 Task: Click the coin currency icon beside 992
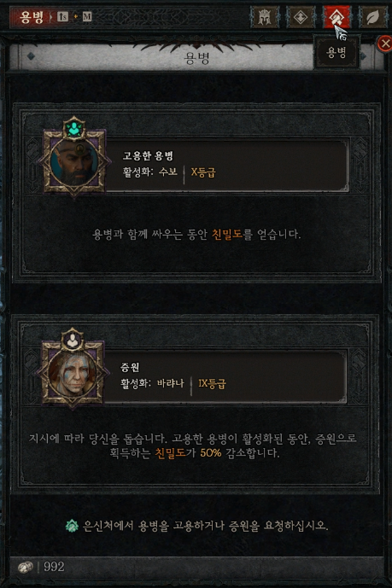[25, 567]
